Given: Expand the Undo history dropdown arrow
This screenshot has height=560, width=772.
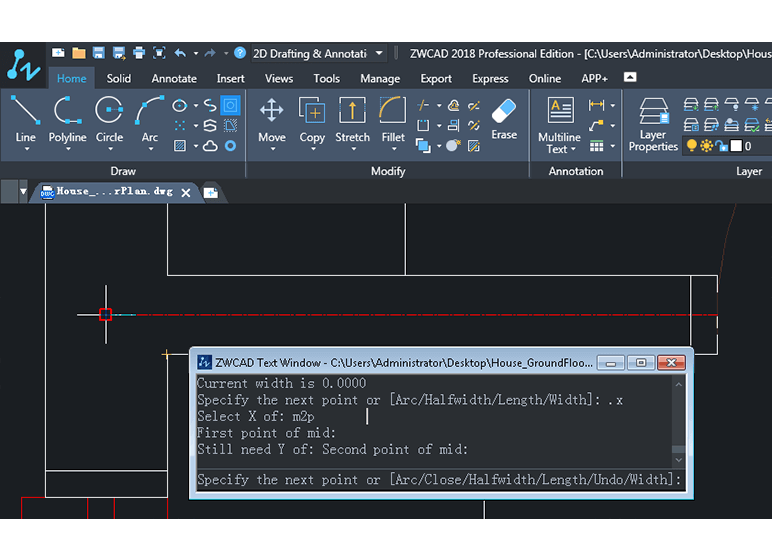Looking at the screenshot, I should tap(196, 53).
